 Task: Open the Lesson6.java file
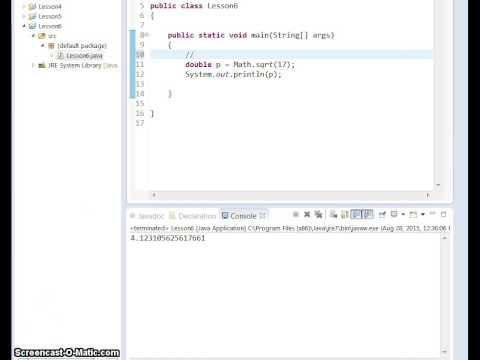click(x=84, y=55)
